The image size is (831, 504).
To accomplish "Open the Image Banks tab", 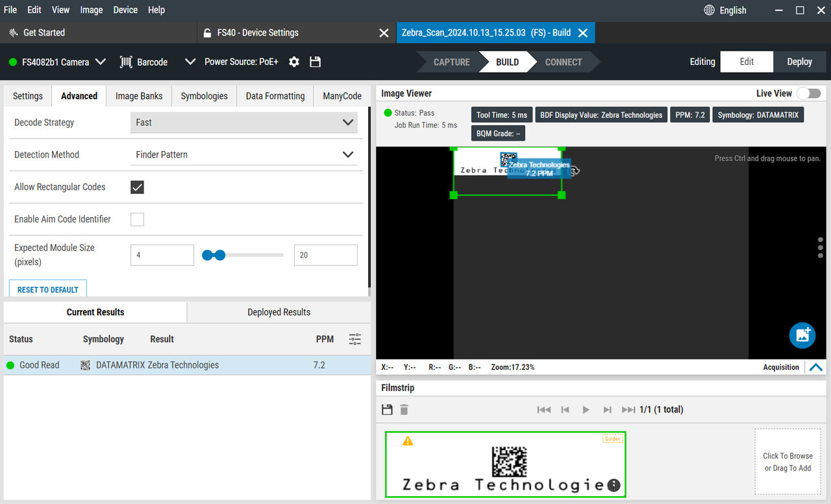I will point(139,96).
